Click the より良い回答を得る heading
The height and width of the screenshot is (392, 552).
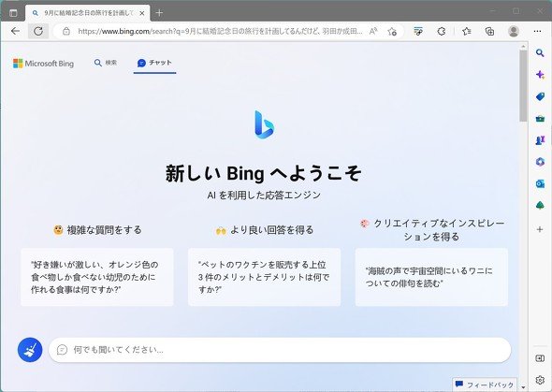pos(265,230)
